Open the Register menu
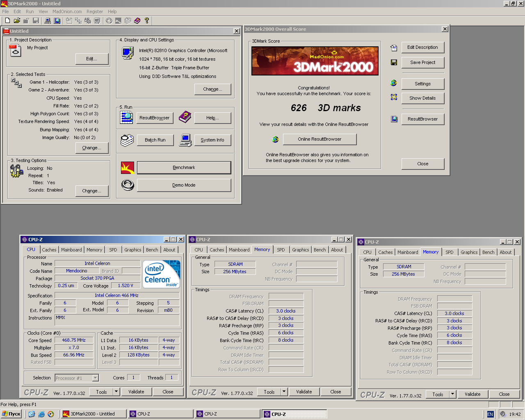Screen dimensions: 525x420 [x=95, y=11]
